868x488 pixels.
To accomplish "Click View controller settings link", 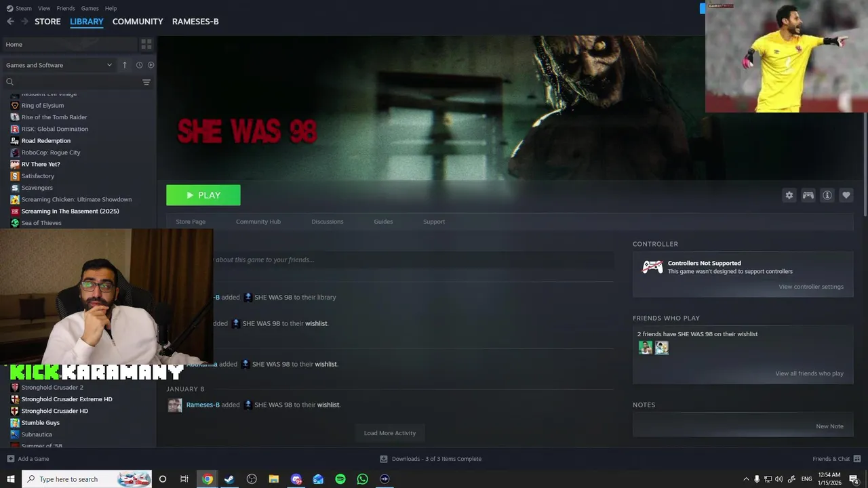I will click(x=811, y=287).
